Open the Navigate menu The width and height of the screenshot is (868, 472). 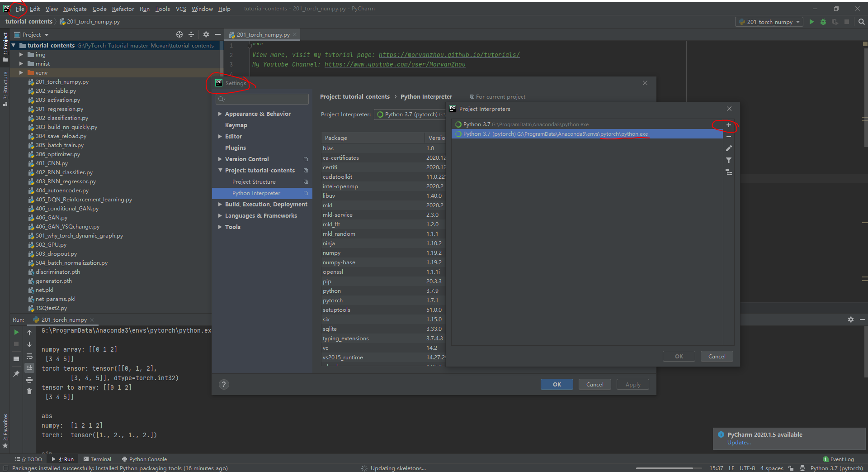pos(75,9)
